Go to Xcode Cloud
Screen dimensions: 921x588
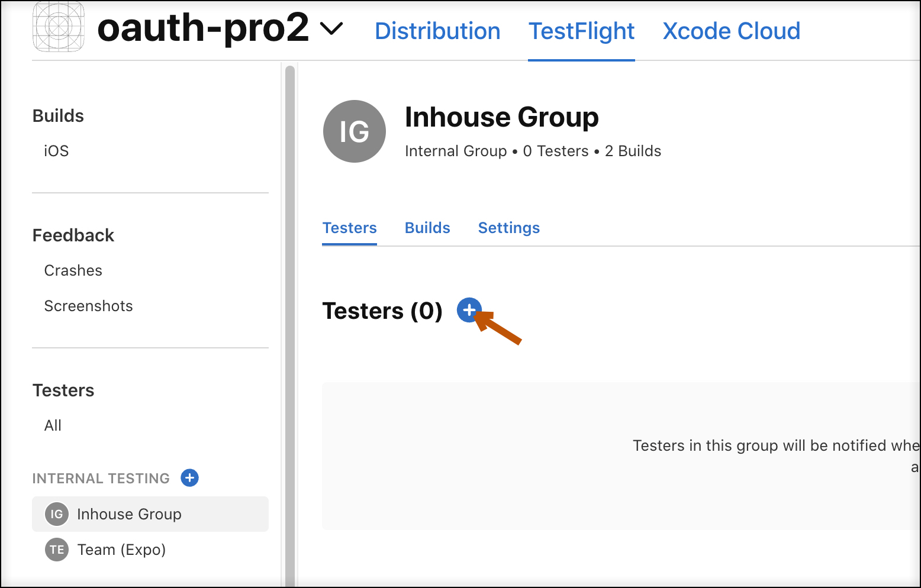coord(732,31)
